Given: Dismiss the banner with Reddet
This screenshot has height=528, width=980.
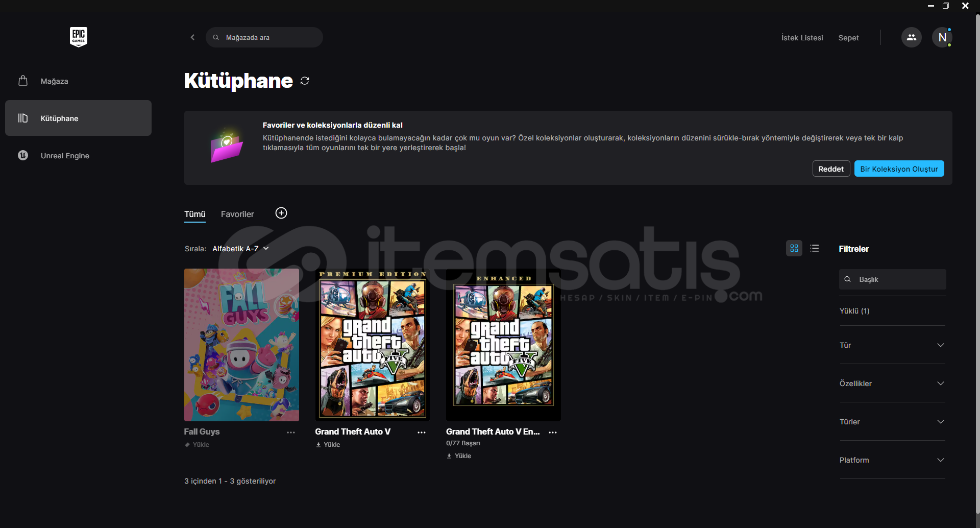Looking at the screenshot, I should point(831,169).
